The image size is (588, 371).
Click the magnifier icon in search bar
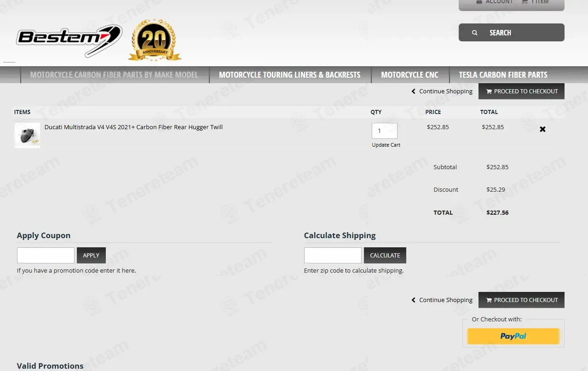[x=474, y=33]
